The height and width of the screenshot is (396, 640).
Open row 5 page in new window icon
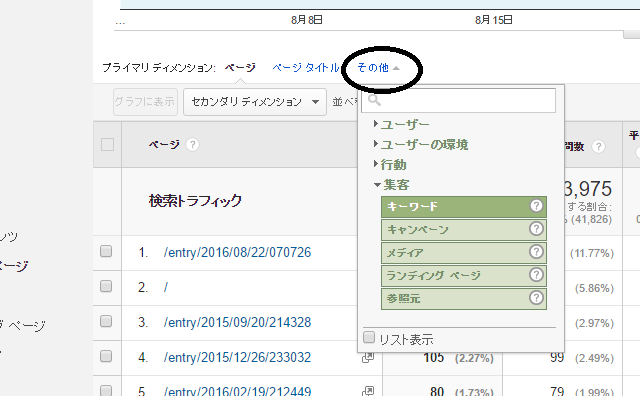368,391
